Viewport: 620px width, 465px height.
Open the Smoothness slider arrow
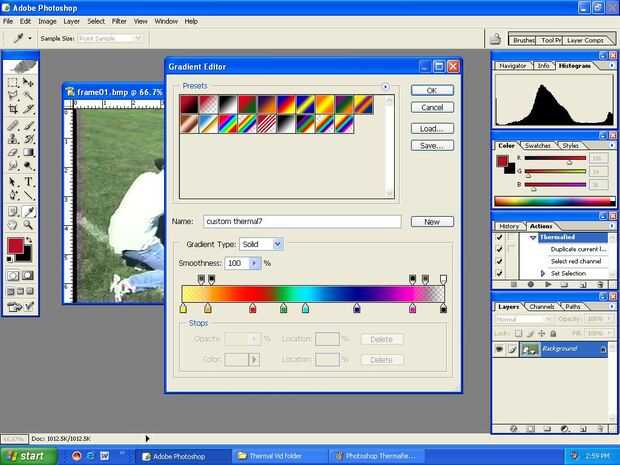click(255, 263)
